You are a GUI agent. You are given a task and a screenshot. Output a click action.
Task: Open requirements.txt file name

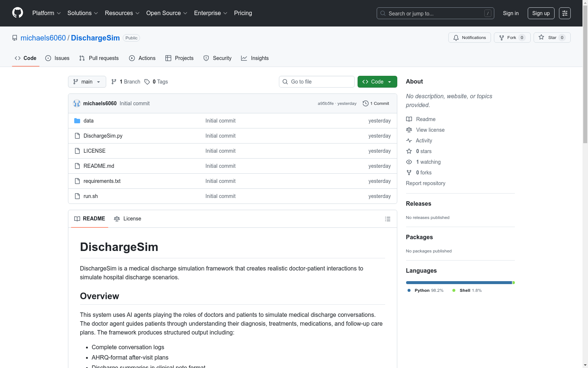coord(102,181)
